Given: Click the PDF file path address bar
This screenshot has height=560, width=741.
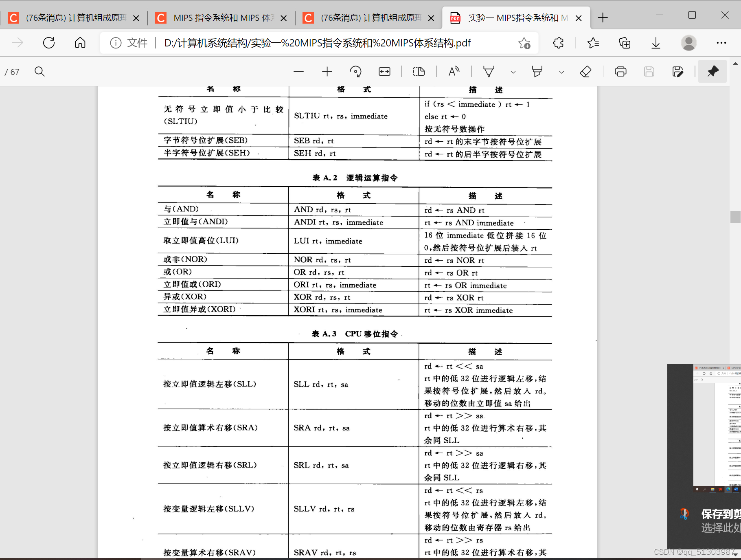Looking at the screenshot, I should click(x=318, y=43).
